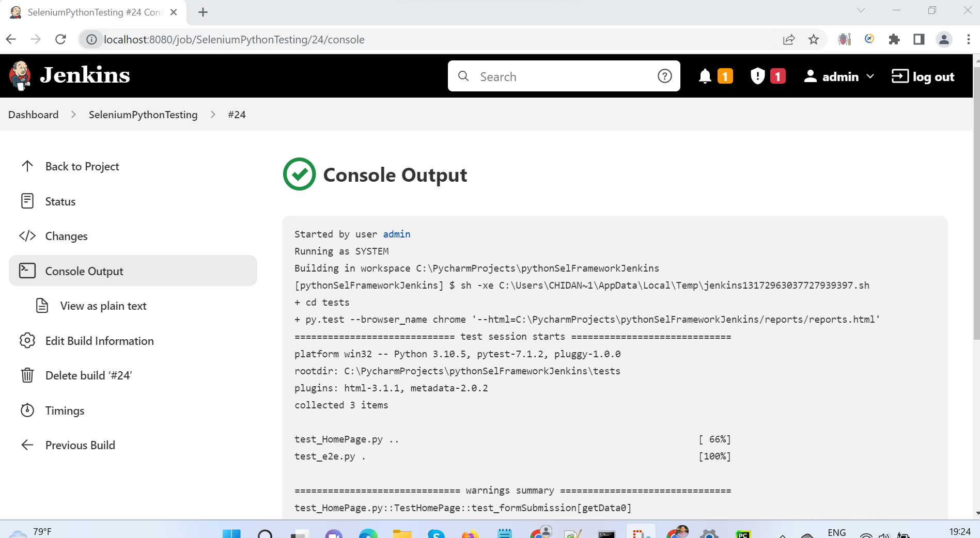Click the orange notification count badge
Image resolution: width=980 pixels, height=538 pixels.
[725, 76]
